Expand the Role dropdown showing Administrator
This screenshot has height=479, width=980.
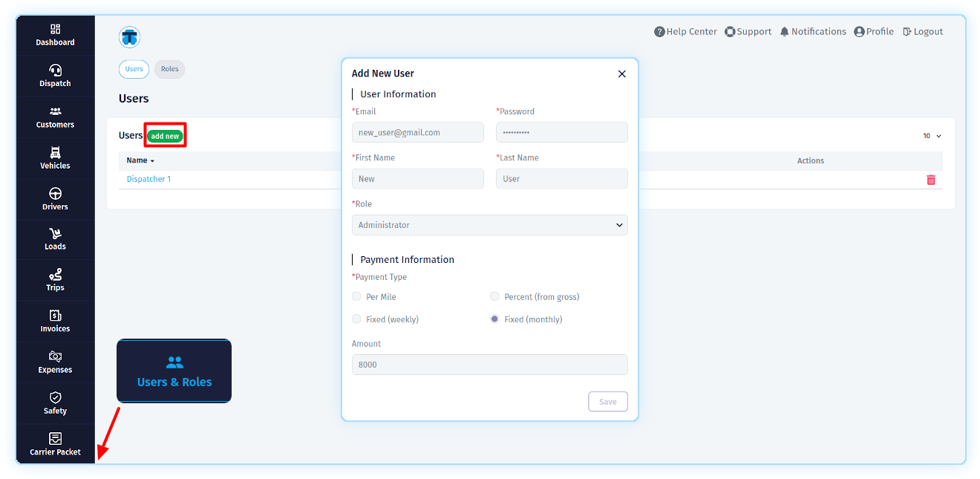489,225
